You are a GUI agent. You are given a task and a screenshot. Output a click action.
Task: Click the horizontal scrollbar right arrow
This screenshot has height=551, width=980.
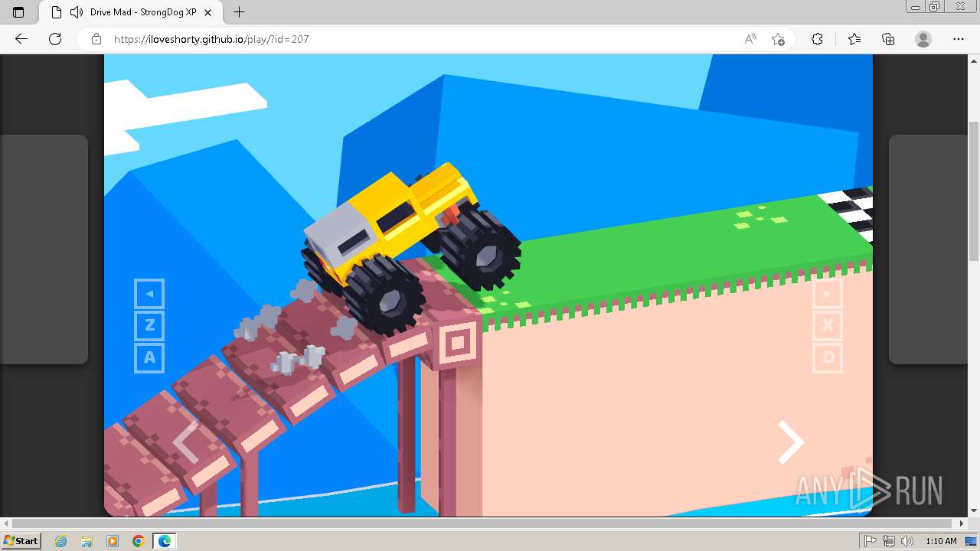(x=962, y=523)
